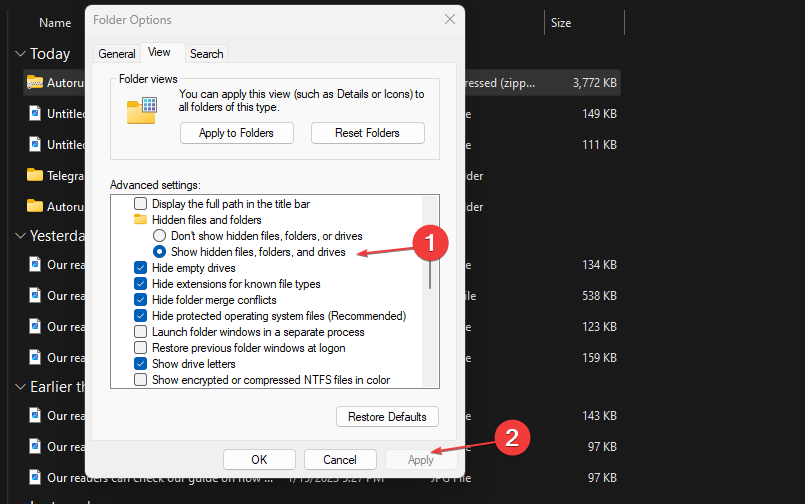805x504 pixels.
Task: Select Don't show hidden files, folders, or drives
Action: [x=159, y=236]
